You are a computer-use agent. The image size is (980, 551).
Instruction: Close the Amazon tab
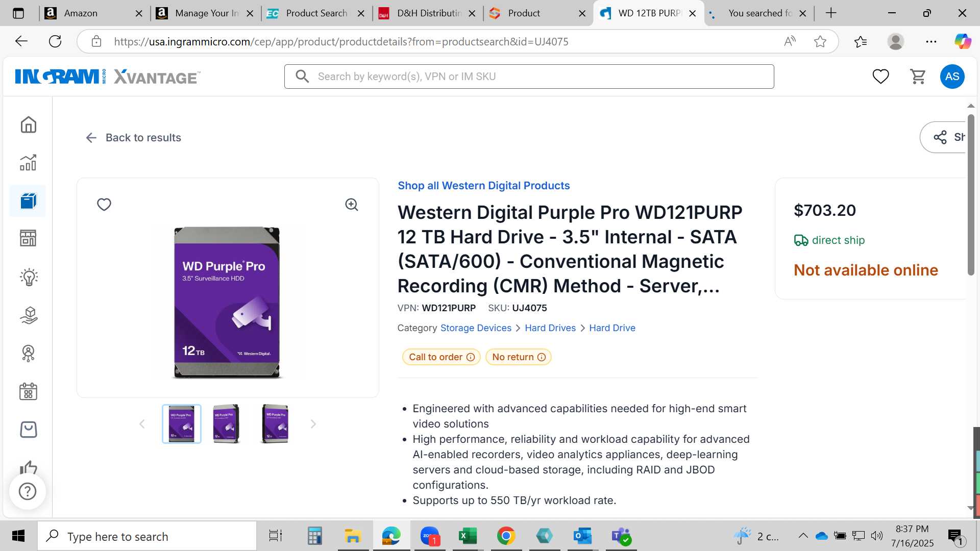(x=139, y=13)
